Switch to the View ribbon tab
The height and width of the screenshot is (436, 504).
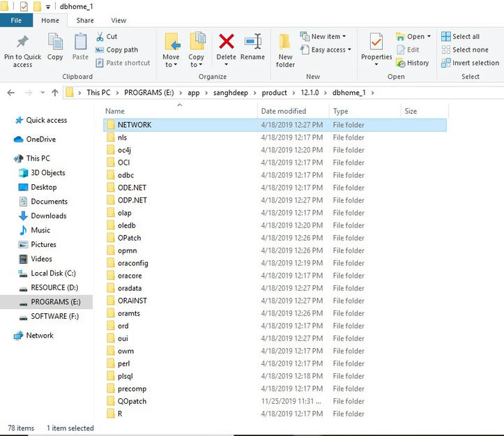119,20
